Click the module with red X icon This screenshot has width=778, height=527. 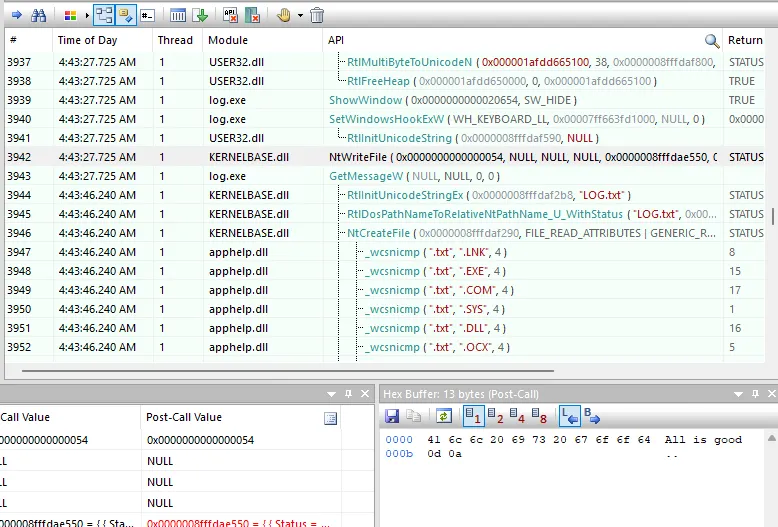(x=253, y=15)
